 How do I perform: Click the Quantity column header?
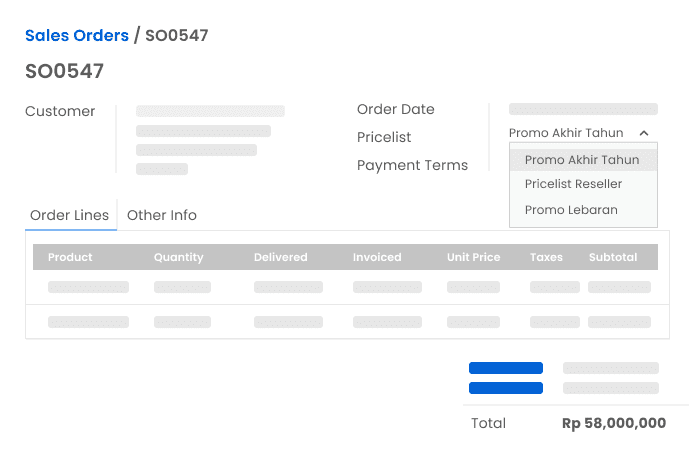[x=178, y=257]
